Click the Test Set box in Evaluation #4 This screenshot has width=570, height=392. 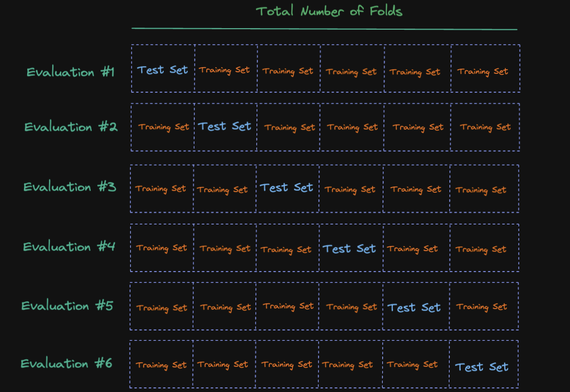click(x=351, y=248)
